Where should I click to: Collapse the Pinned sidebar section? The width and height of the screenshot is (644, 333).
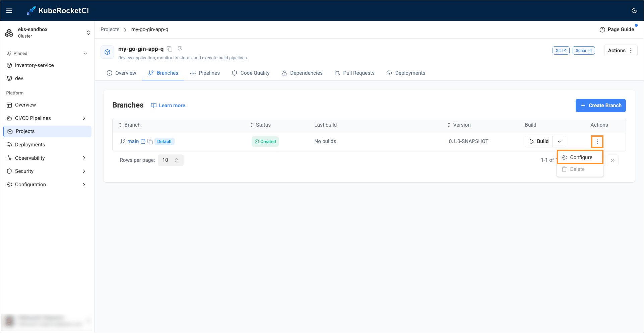pyautogui.click(x=85, y=54)
